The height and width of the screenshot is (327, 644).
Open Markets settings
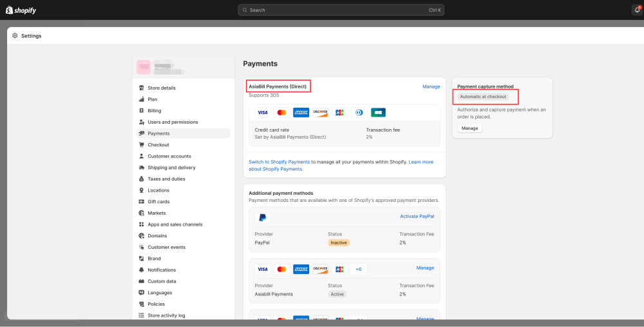[x=183, y=213]
